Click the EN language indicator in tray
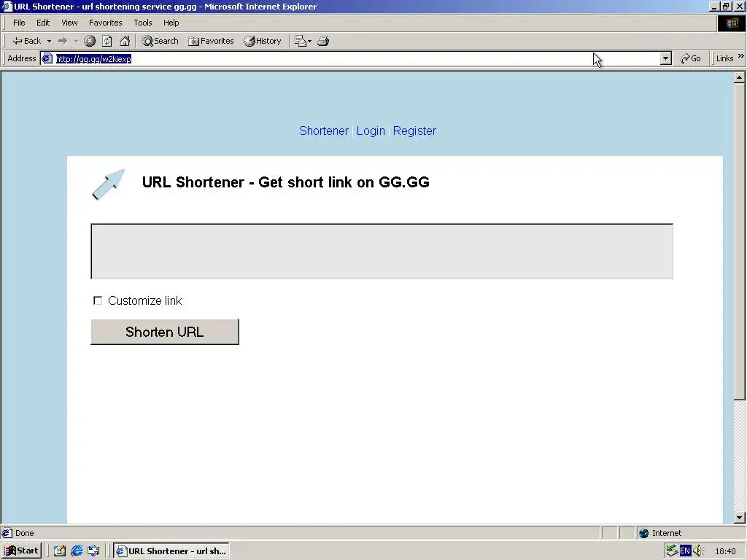The width and height of the screenshot is (747, 560). coord(685,551)
